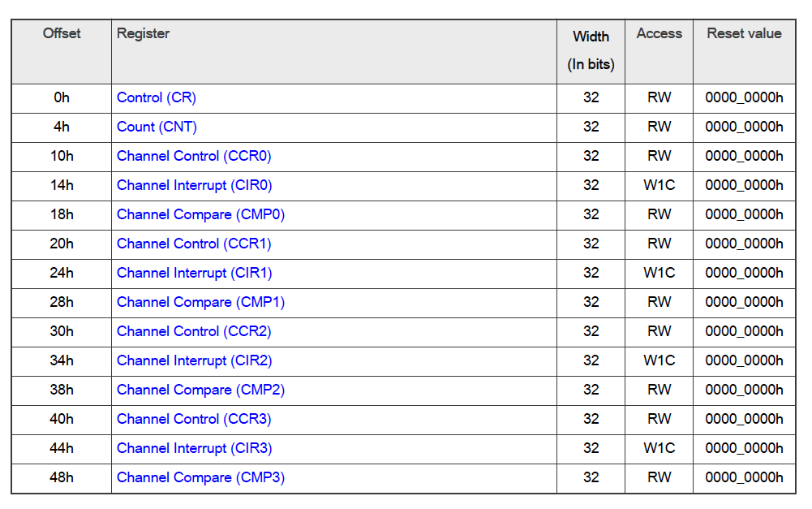Follow the Channel Compare (CMP0) link

[201, 214]
